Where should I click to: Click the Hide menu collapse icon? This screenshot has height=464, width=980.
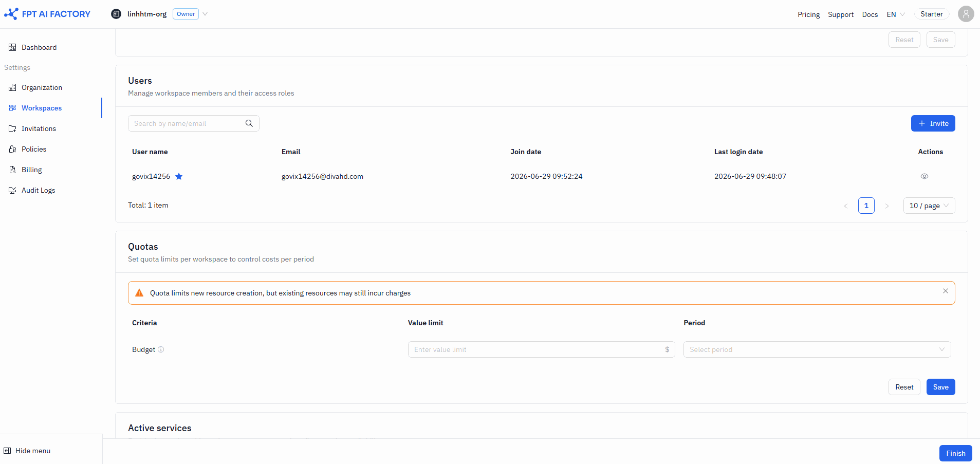pyautogui.click(x=7, y=451)
